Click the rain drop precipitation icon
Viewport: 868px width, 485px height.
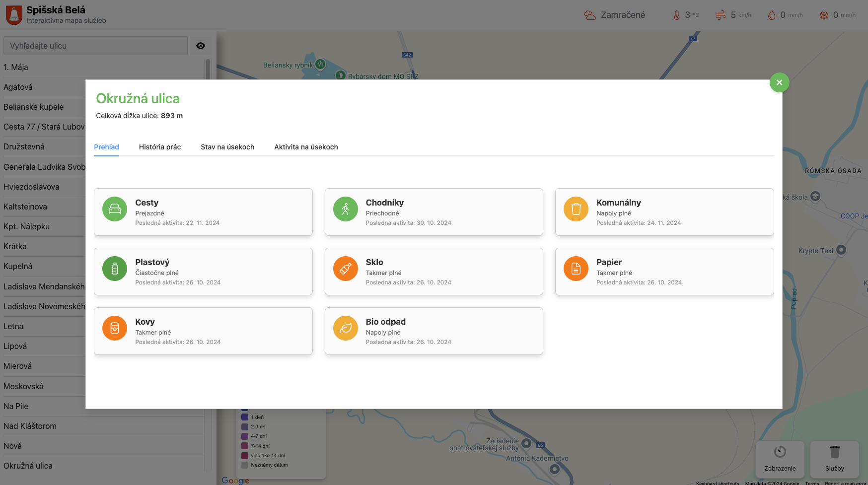pos(771,15)
